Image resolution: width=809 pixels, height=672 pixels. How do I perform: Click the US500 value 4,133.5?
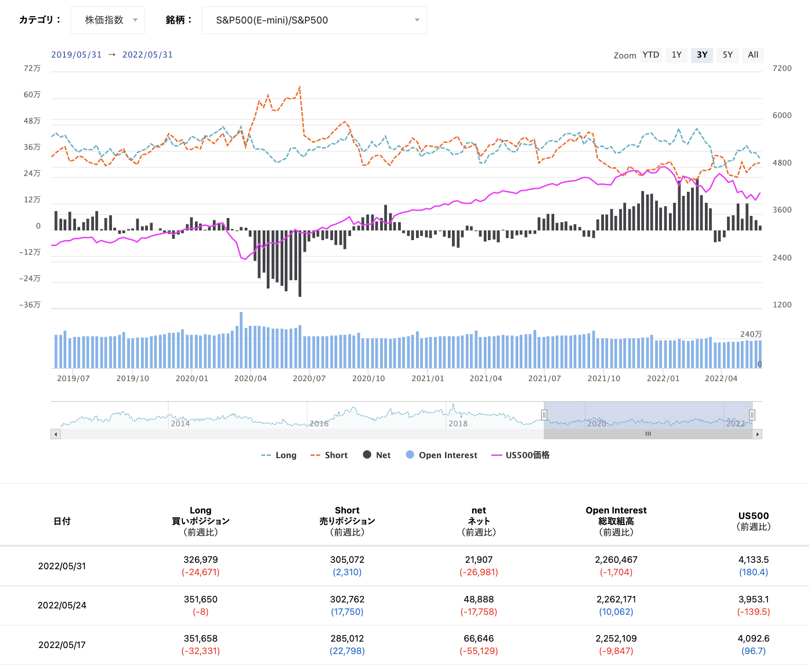tap(754, 560)
